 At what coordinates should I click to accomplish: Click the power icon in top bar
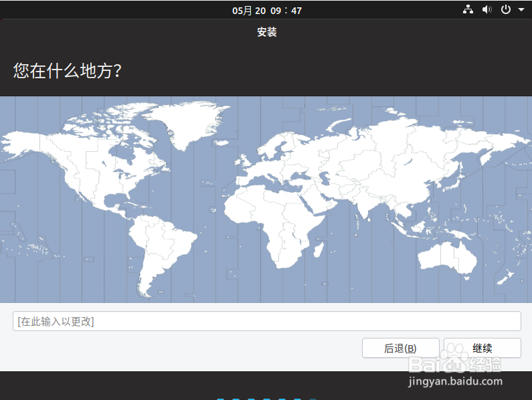(505, 9)
